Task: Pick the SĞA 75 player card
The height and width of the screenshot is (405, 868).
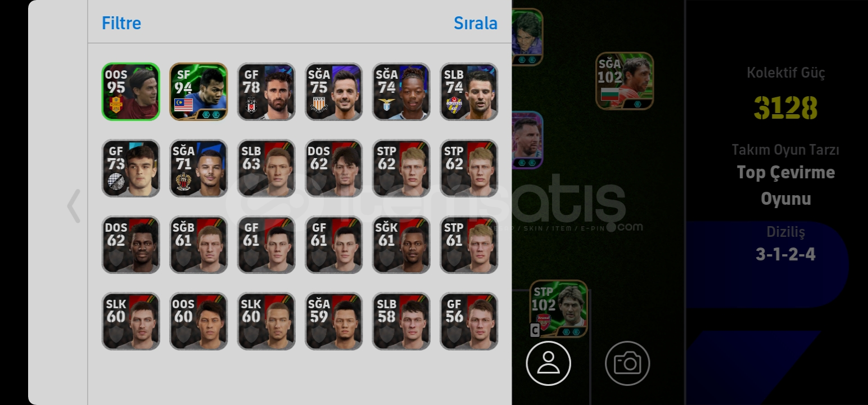Action: (333, 92)
